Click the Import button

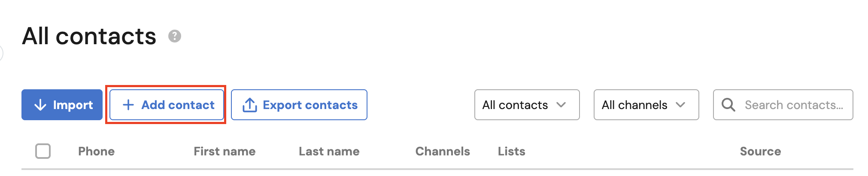click(62, 105)
